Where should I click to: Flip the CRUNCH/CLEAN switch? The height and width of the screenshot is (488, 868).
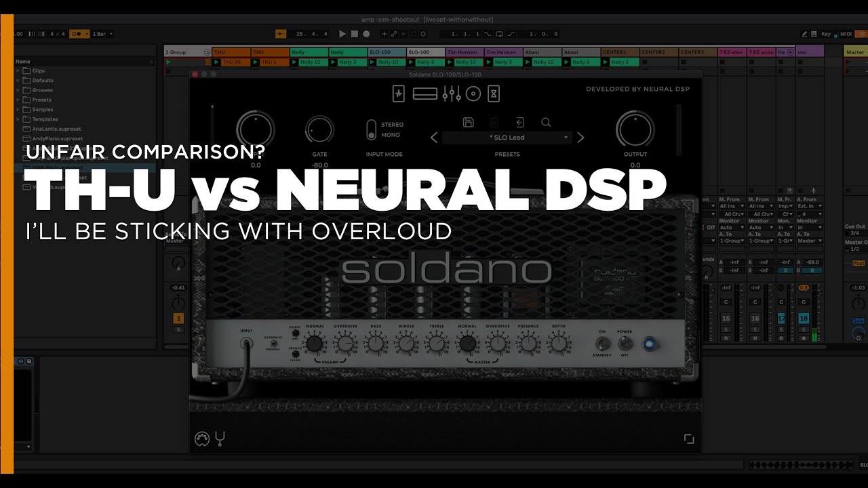point(296,354)
